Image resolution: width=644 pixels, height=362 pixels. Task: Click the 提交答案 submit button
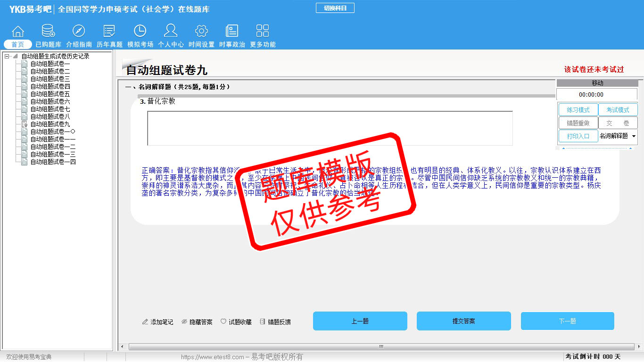coord(463,321)
